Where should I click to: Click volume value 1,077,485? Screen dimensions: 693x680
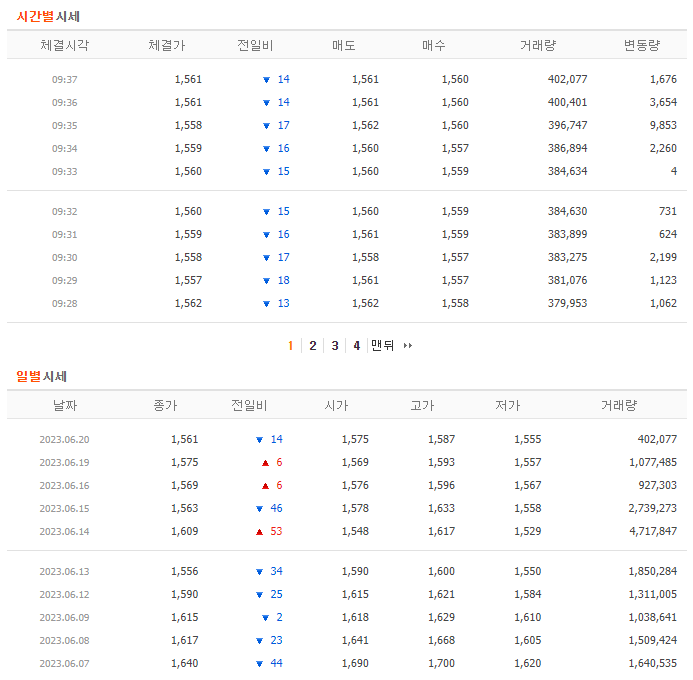(x=653, y=462)
